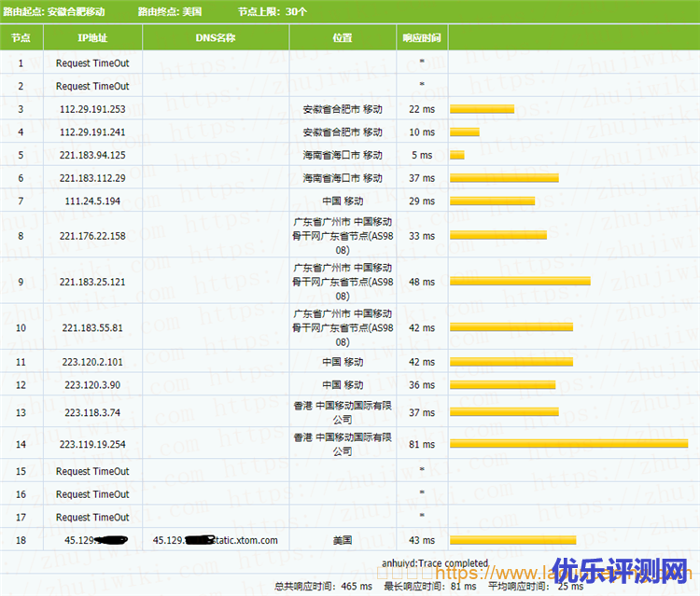Click Request TimeOut in node 15 row
This screenshot has width=700, height=596.
pyautogui.click(x=92, y=471)
